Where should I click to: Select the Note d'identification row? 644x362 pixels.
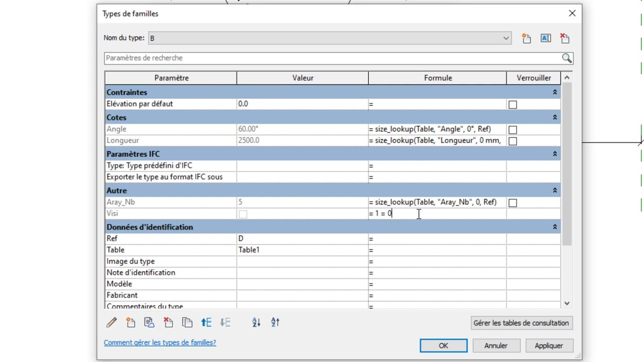[x=332, y=273]
